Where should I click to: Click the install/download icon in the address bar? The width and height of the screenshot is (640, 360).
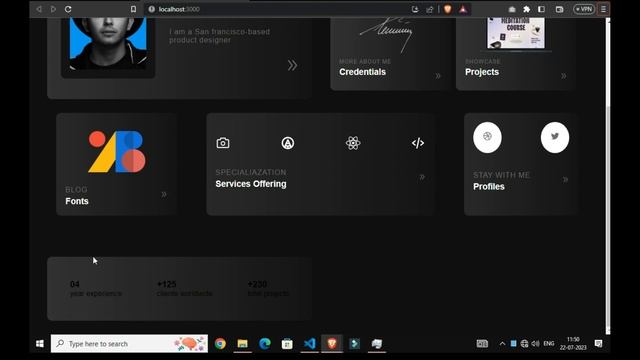tap(415, 9)
